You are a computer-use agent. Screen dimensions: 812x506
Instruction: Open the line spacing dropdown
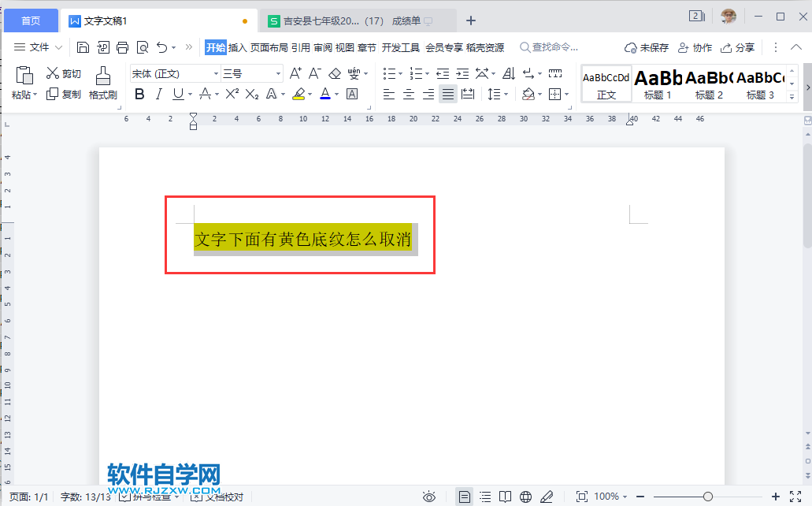click(x=498, y=94)
